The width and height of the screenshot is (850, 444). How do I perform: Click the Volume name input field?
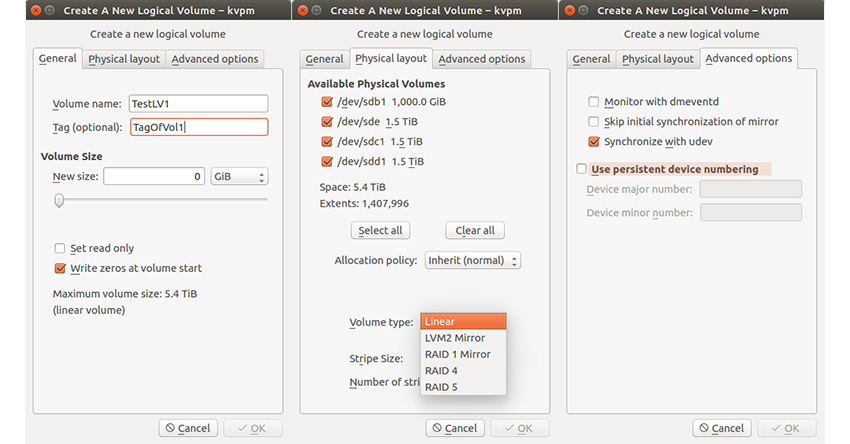point(198,104)
